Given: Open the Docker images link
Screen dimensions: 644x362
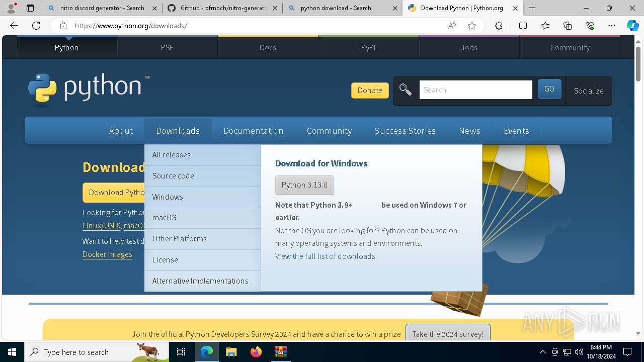Looking at the screenshot, I should 107,254.
